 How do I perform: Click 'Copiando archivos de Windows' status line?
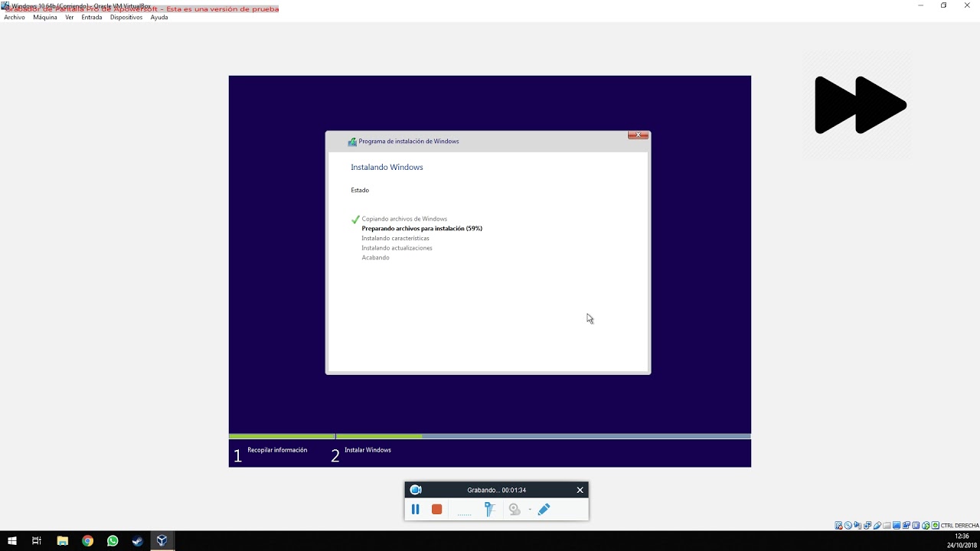click(404, 219)
